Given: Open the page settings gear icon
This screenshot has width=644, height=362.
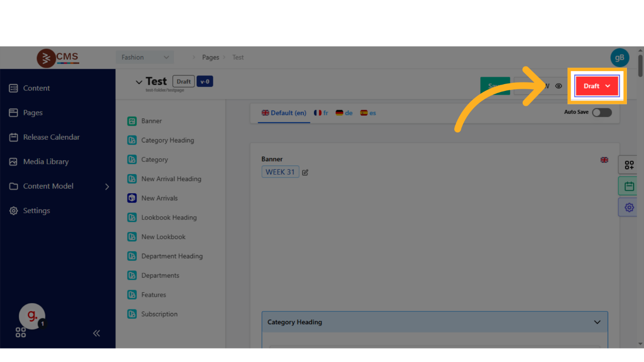Looking at the screenshot, I should 629,207.
